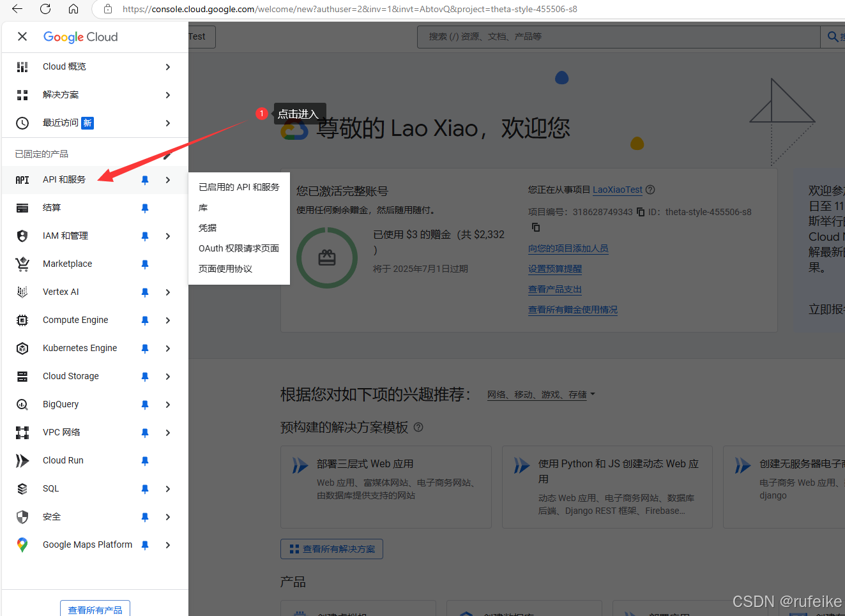Unpin BigQuery from pinned products

145,405
